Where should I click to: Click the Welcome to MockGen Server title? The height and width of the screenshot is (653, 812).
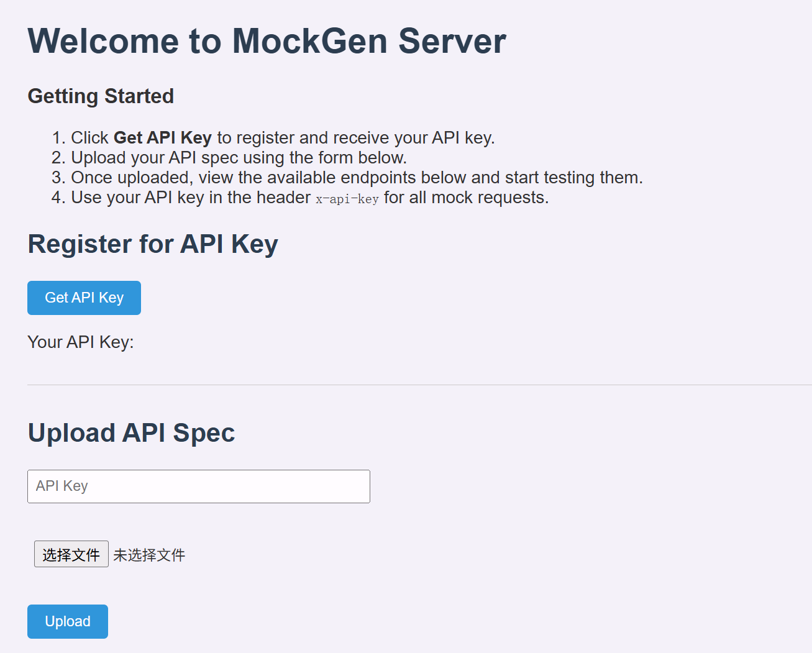pos(267,42)
